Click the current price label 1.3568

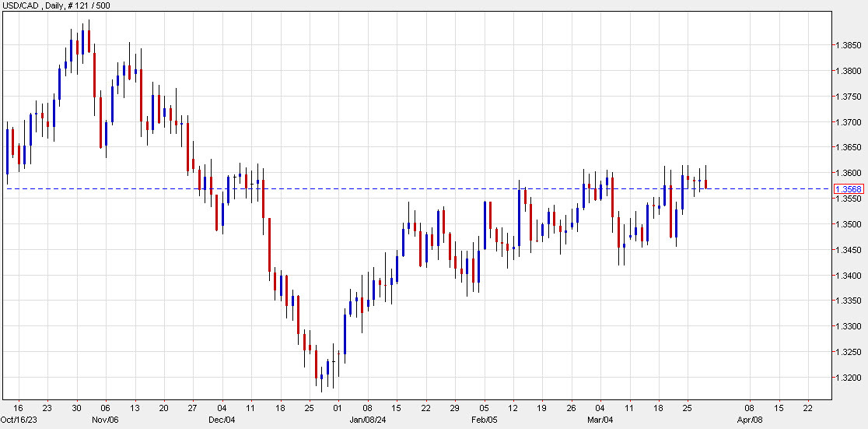pyautogui.click(x=850, y=189)
